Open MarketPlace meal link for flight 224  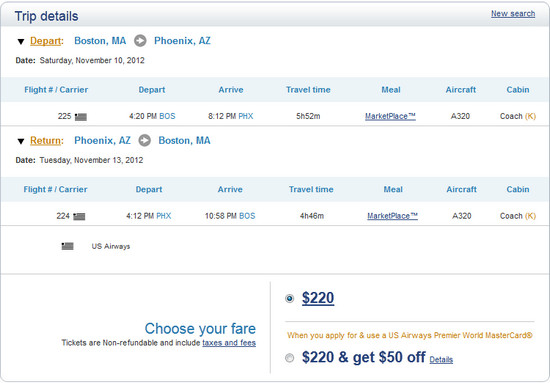[393, 216]
